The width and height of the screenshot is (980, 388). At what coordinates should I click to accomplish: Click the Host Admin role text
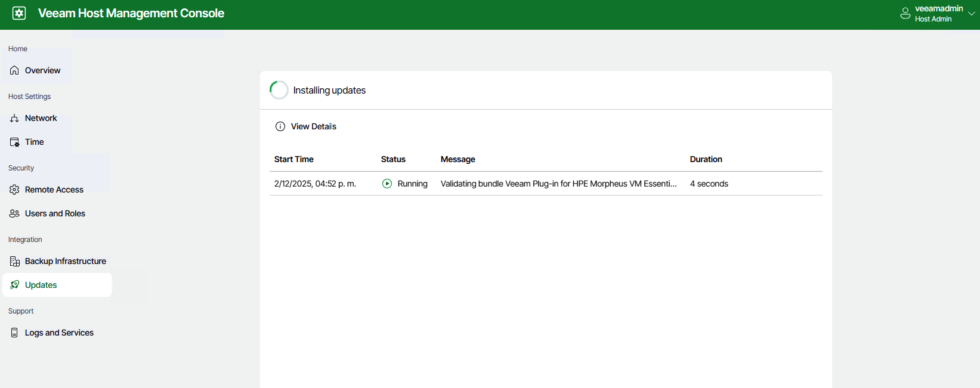pyautogui.click(x=933, y=19)
